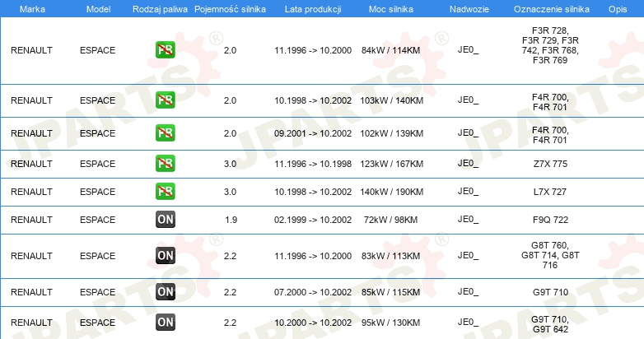
Task: Click the Oznaczenie silnika column header
Action: coord(552,9)
